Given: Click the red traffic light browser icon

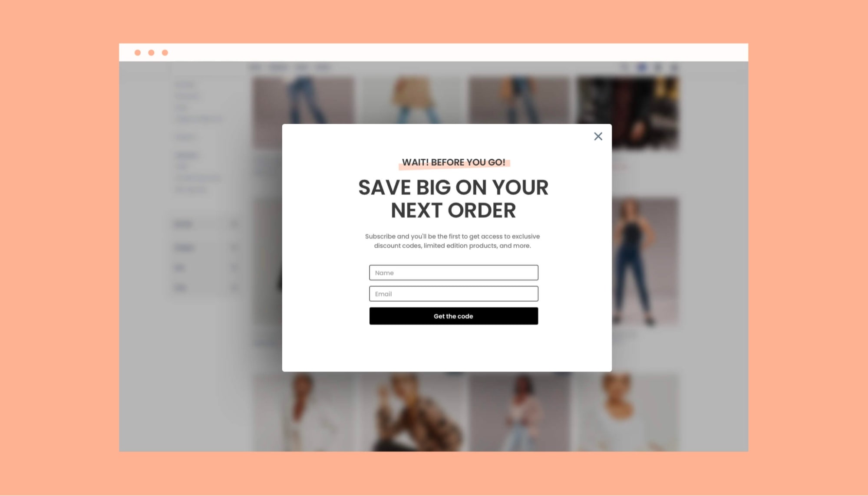Looking at the screenshot, I should 138,53.
